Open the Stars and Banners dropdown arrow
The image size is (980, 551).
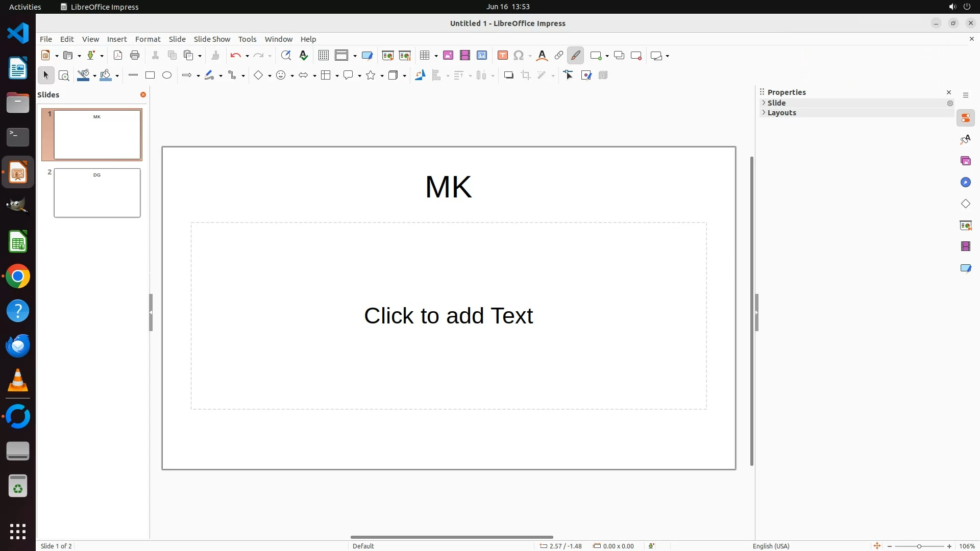tap(382, 76)
